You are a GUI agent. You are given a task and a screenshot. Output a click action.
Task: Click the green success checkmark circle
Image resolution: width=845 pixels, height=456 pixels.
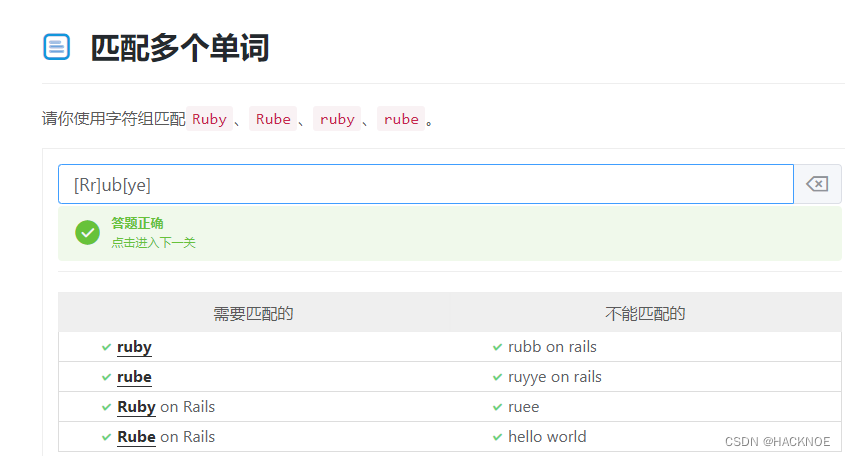pos(87,233)
